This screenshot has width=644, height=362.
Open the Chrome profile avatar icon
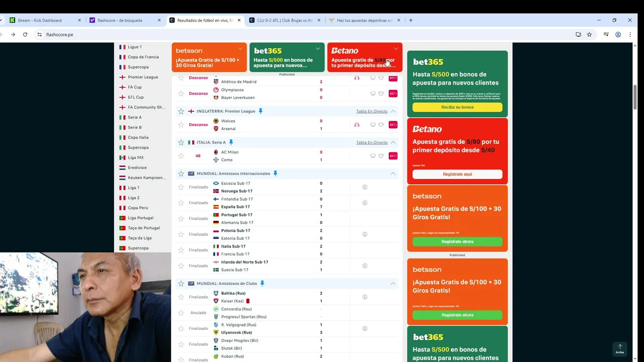pyautogui.click(x=618, y=35)
